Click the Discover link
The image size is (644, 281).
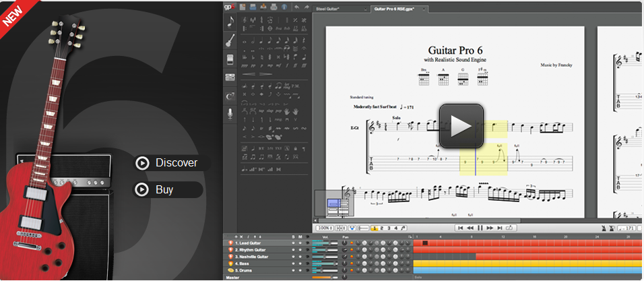172,163
